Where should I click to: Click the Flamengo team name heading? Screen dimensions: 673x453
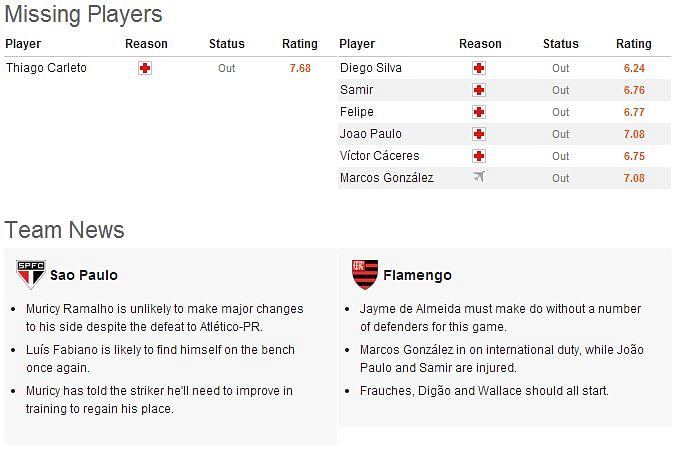417,275
